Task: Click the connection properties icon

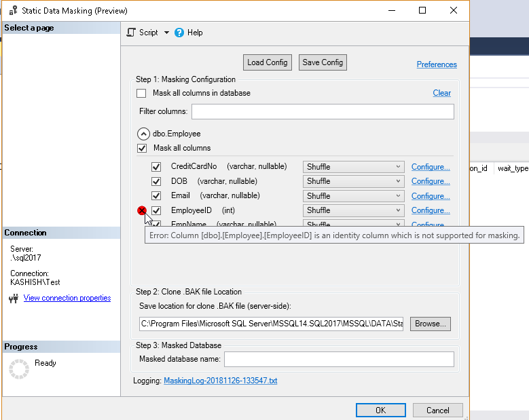Action: [x=13, y=299]
